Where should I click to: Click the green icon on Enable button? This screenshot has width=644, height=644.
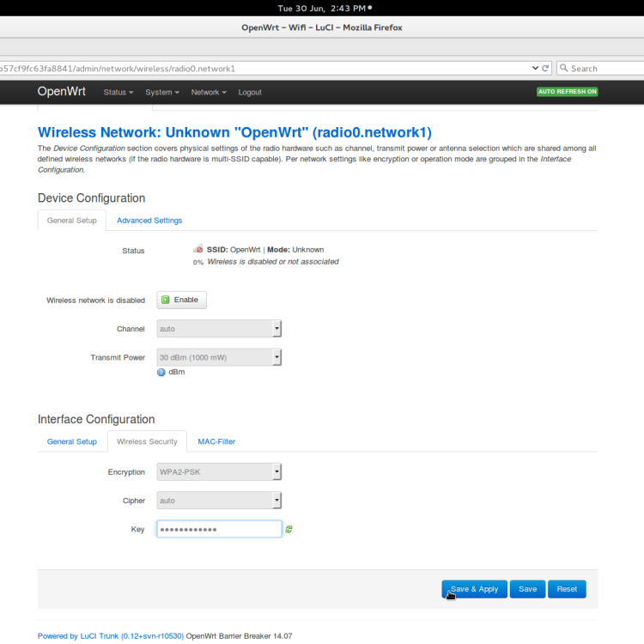tap(166, 300)
